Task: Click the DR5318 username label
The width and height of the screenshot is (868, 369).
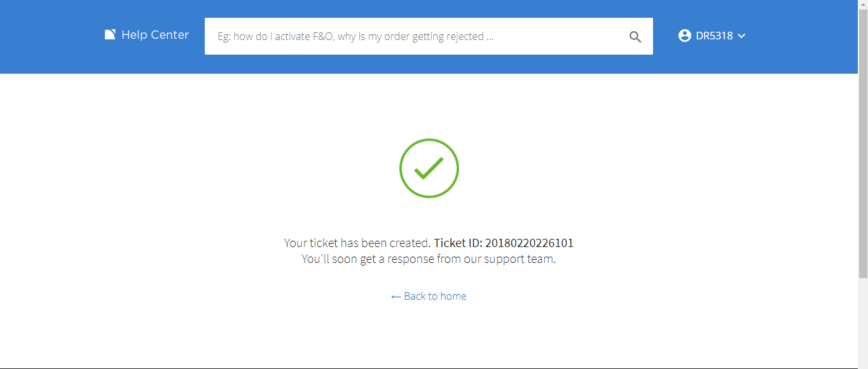Action: [714, 36]
